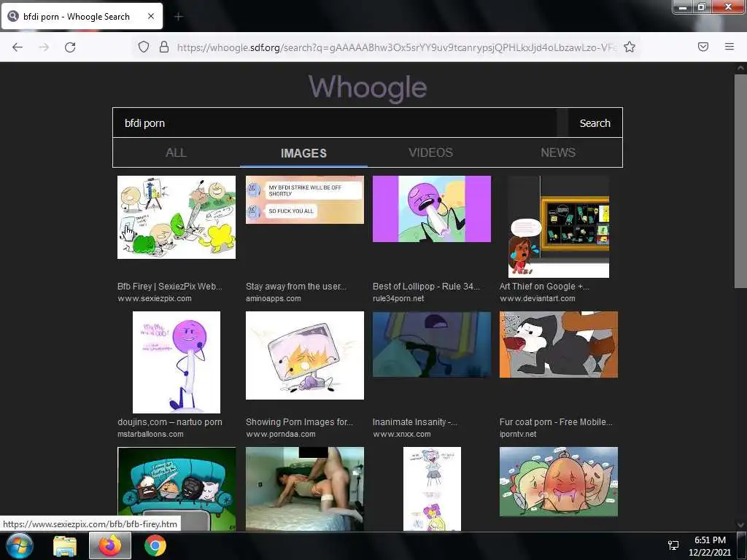Show site security info via the padlock
Screen dimensions: 747x560
tap(164, 47)
